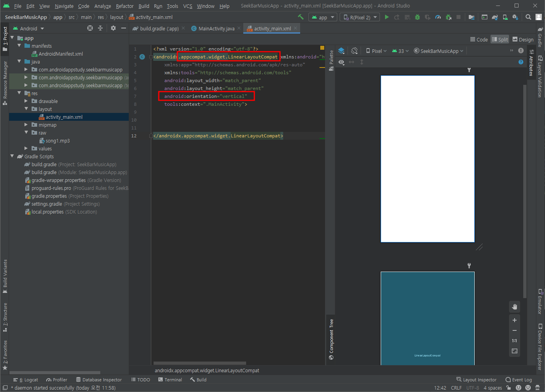This screenshot has width=545, height=392.
Task: Click Apply Changes and Restart Activity icon
Action: point(397,17)
